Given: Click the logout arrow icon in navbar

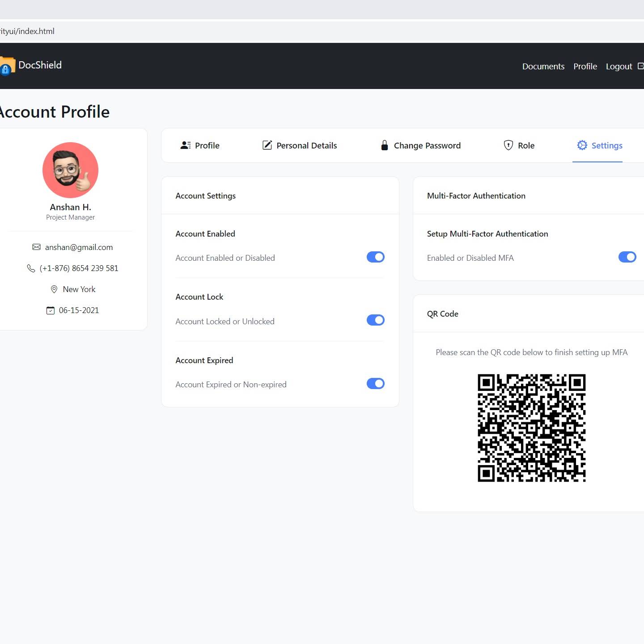Looking at the screenshot, I should [641, 66].
